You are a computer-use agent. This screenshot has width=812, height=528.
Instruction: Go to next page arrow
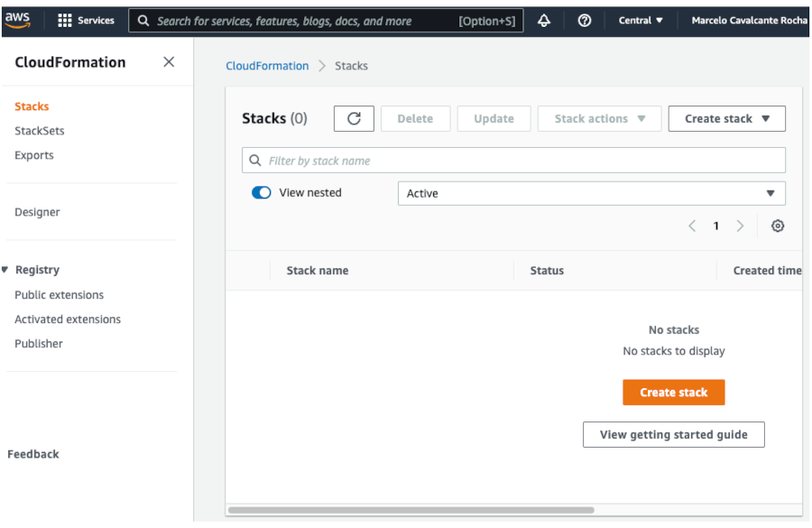[740, 226]
